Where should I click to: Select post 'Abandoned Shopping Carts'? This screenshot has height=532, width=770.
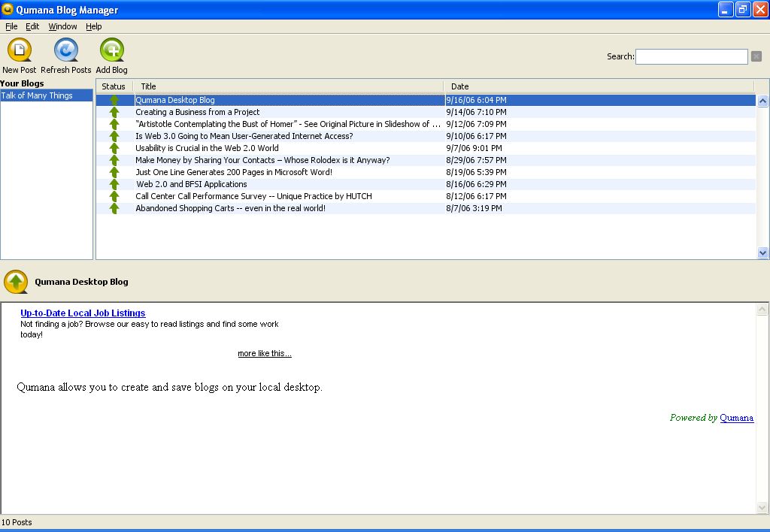(230, 208)
